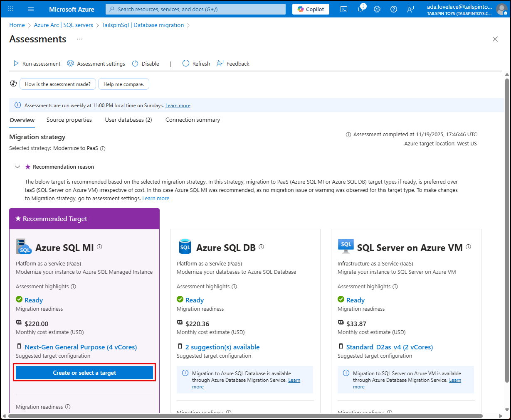Click the search resources field
The width and height of the screenshot is (511, 420).
(195, 9)
